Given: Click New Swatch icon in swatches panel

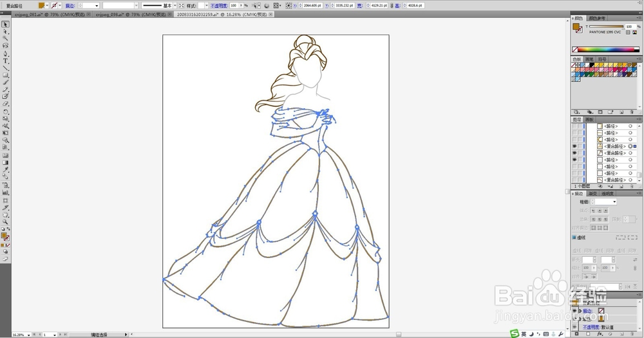Looking at the screenshot, I should [621, 112].
